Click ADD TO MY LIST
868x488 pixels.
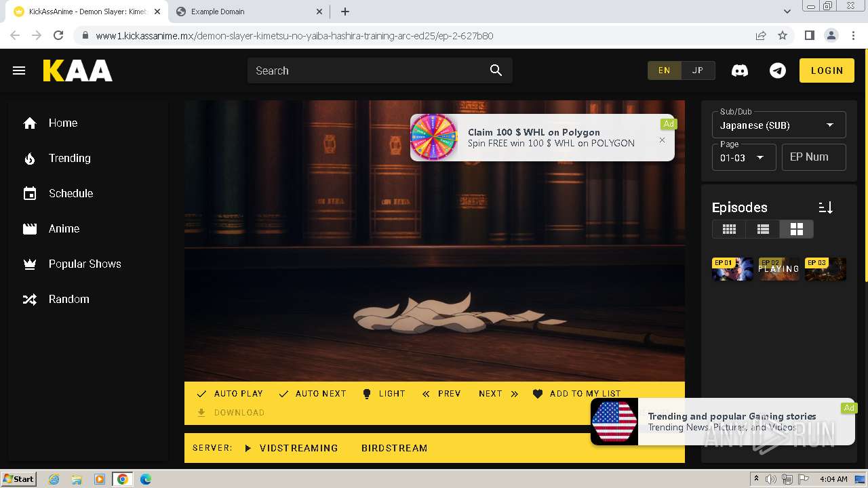(576, 394)
